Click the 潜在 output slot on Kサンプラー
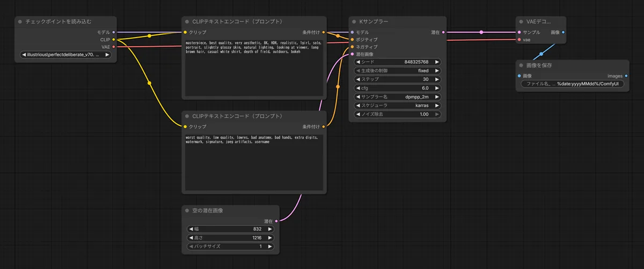Screen dimensions: 644x269 coord(443,32)
